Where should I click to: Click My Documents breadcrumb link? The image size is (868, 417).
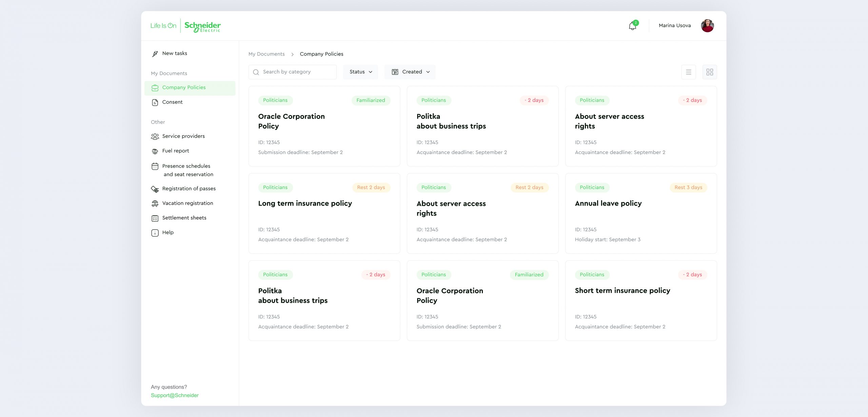(x=267, y=54)
